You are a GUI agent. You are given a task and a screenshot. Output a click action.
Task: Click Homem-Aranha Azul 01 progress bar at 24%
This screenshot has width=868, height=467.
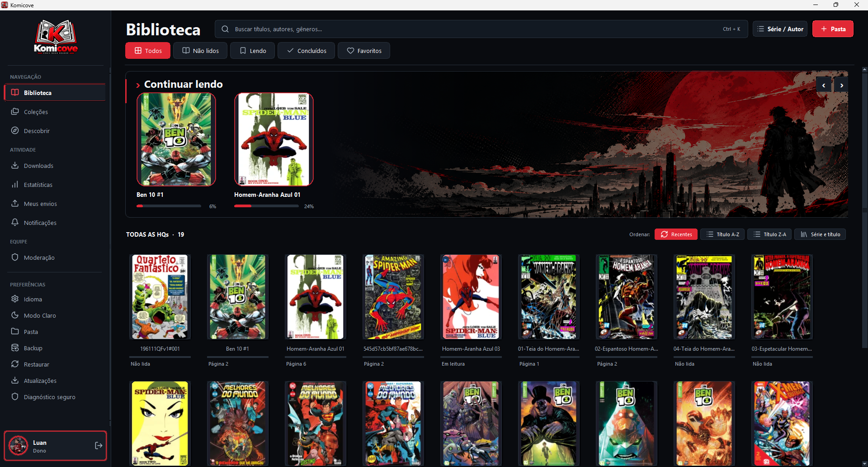click(267, 206)
